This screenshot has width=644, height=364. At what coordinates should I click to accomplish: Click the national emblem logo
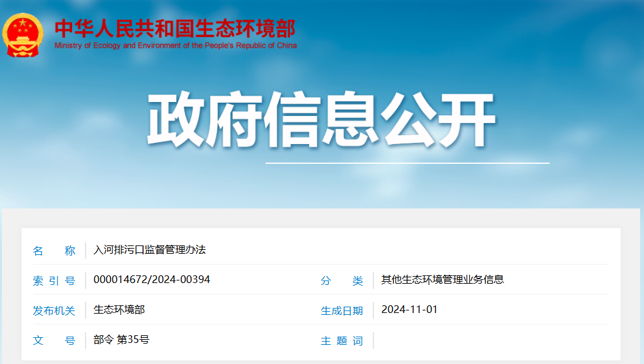click(x=22, y=35)
